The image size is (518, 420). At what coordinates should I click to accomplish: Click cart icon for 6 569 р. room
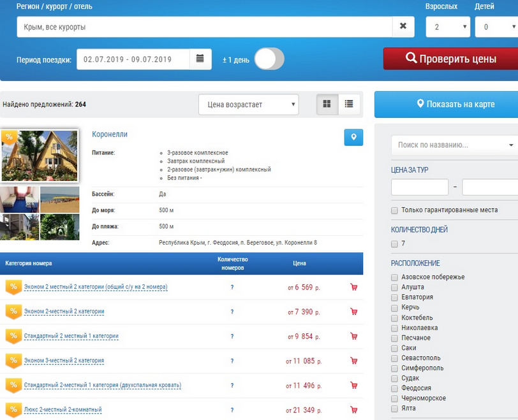pos(354,287)
